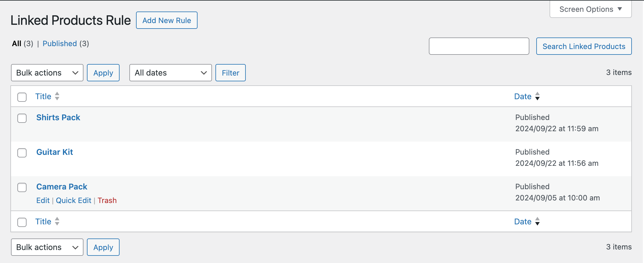Click inside the search input field
The width and height of the screenshot is (644, 263).
pos(479,46)
